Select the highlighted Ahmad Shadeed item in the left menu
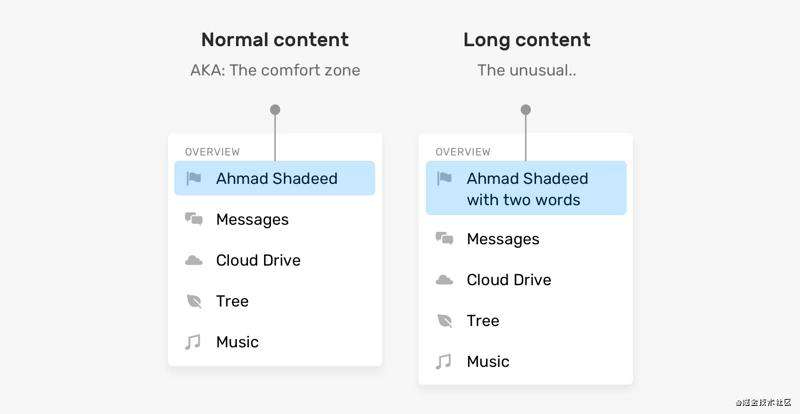This screenshot has width=800, height=414. (274, 178)
